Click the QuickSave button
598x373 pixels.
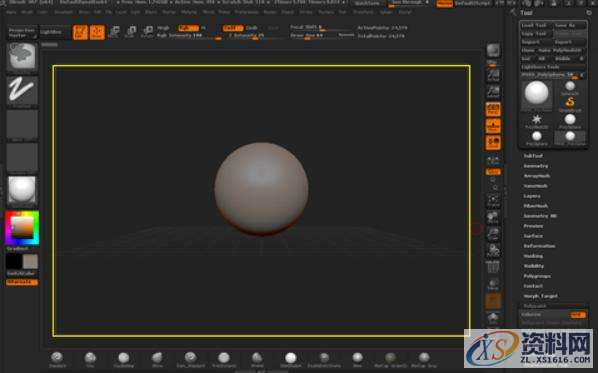pos(367,3)
